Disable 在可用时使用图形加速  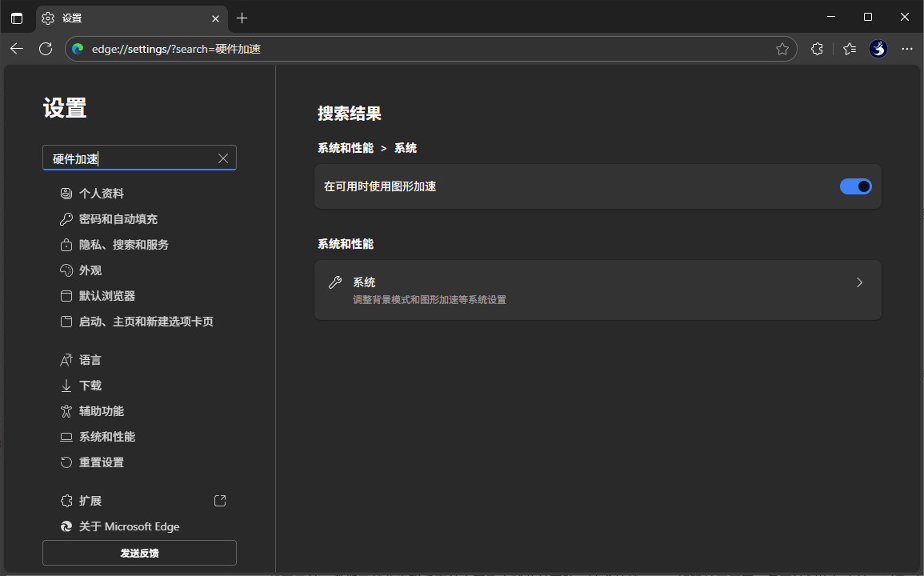point(855,186)
